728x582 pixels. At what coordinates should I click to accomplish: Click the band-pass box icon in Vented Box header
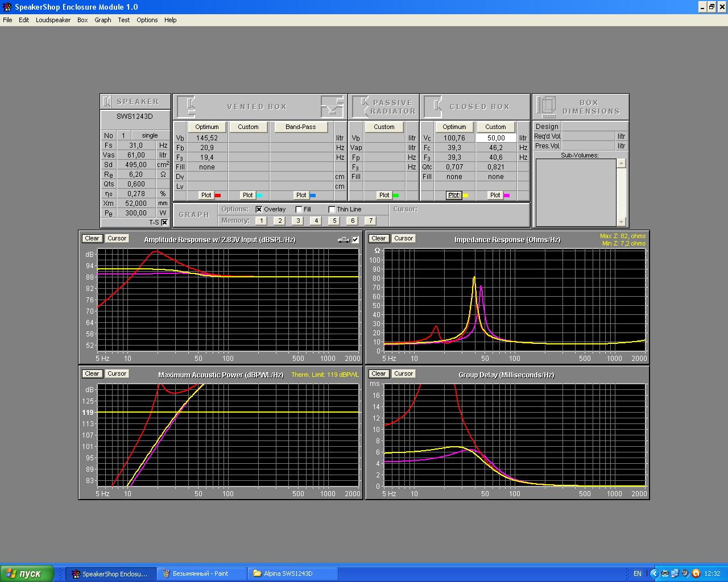click(x=332, y=107)
